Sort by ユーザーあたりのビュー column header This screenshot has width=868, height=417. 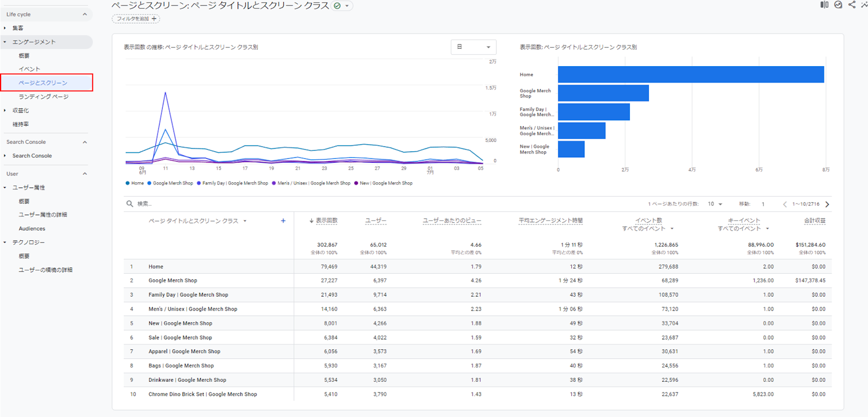click(452, 221)
